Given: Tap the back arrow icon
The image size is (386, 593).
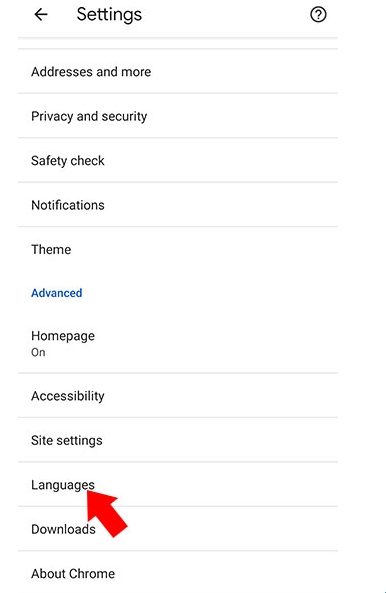Looking at the screenshot, I should pos(41,15).
